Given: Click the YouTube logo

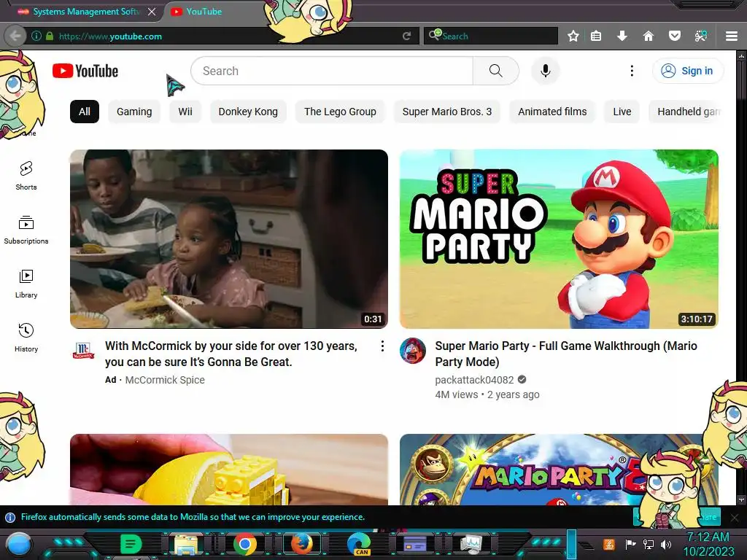Looking at the screenshot, I should pyautogui.click(x=85, y=71).
